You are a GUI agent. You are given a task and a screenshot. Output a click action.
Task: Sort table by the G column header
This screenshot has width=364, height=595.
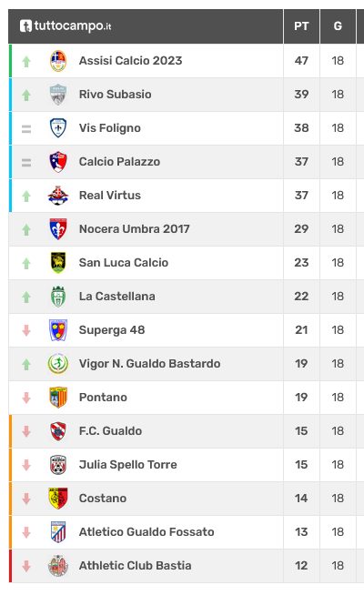[x=338, y=26]
